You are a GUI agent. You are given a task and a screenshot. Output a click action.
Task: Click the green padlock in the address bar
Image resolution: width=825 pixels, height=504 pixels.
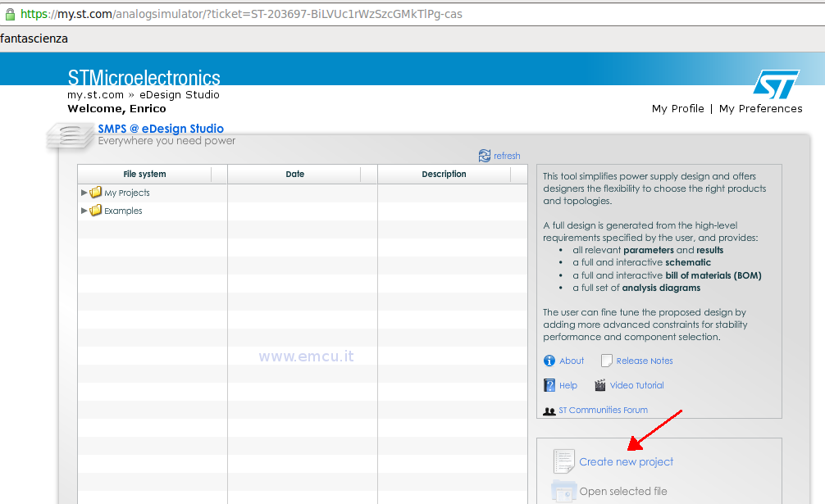[x=10, y=14]
